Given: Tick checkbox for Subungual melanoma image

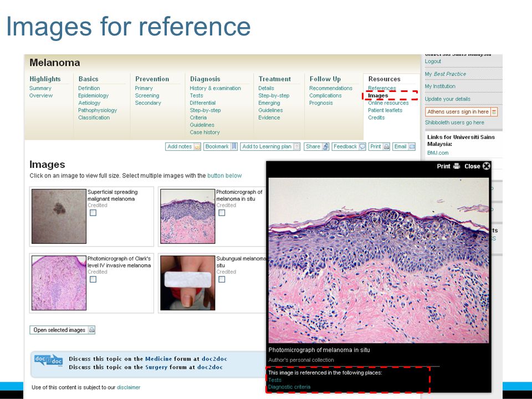Looking at the screenshot, I should [222, 279].
